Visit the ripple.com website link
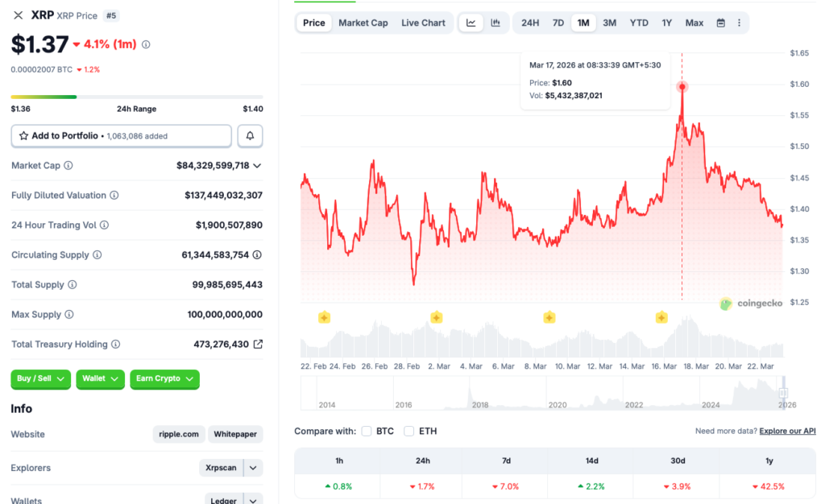This screenshot has height=504, width=825. 178,434
